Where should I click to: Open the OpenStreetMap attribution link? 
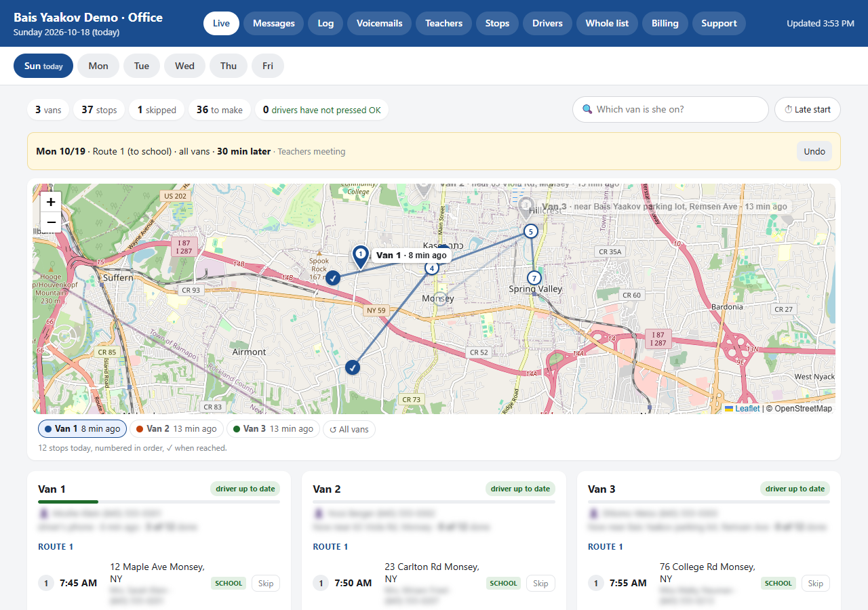(803, 409)
